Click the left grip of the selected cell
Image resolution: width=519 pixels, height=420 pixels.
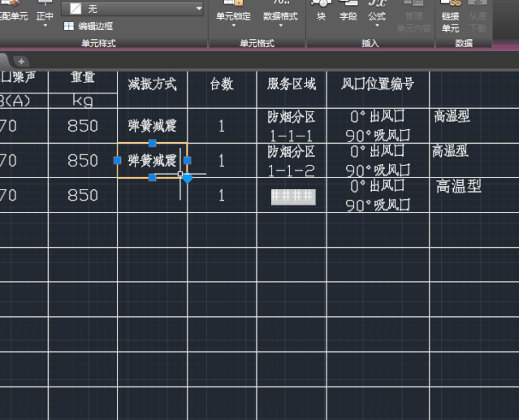point(118,161)
